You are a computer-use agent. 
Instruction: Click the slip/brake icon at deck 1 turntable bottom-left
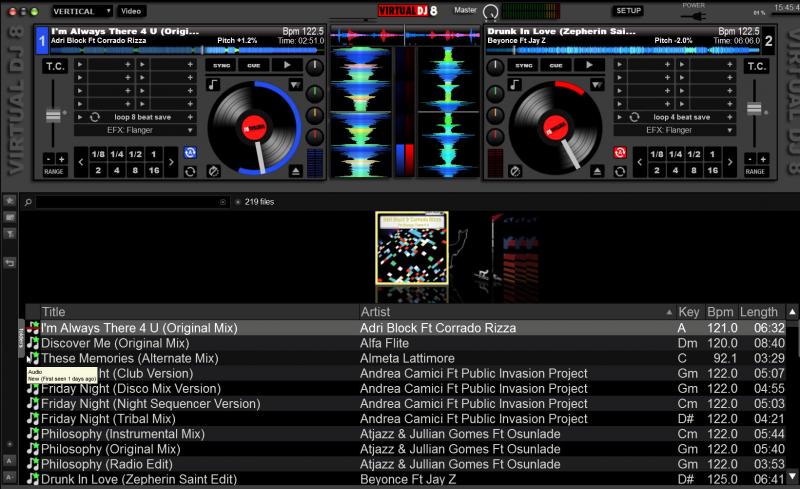[x=213, y=172]
